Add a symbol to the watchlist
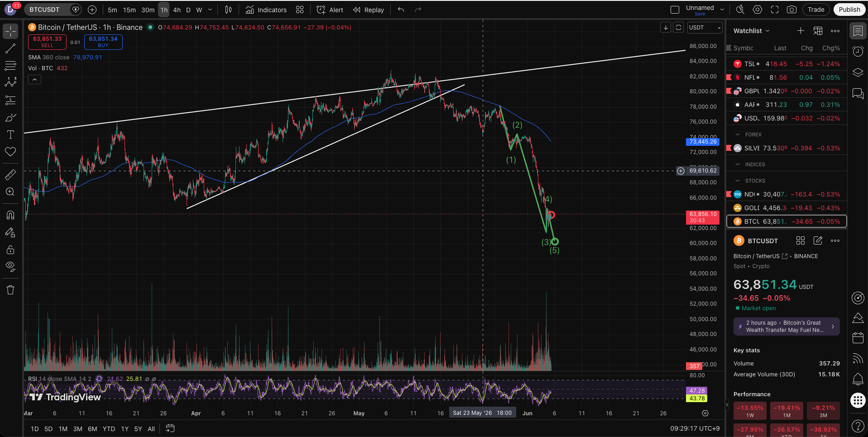The image size is (868, 437). (x=801, y=31)
